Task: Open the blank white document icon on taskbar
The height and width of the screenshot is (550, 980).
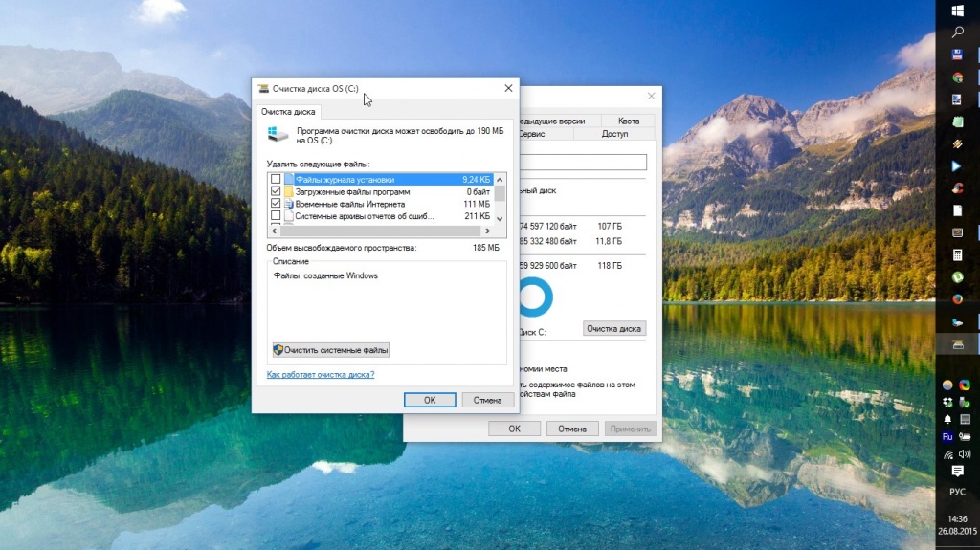Action: point(957,210)
